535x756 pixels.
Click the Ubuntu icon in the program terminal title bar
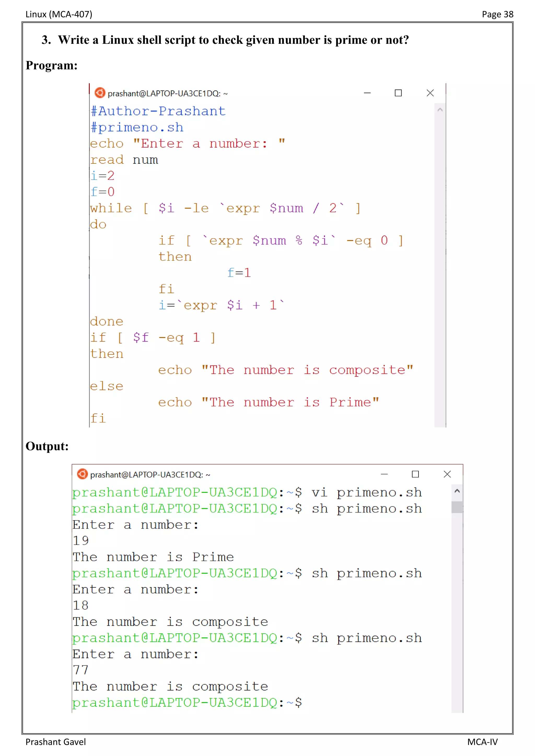pyautogui.click(x=100, y=93)
